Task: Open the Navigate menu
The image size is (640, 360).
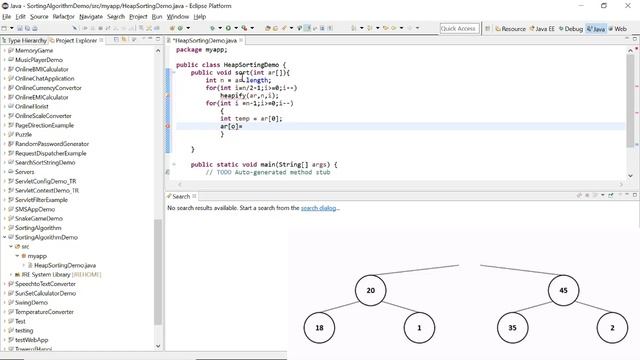Action: 91,17
